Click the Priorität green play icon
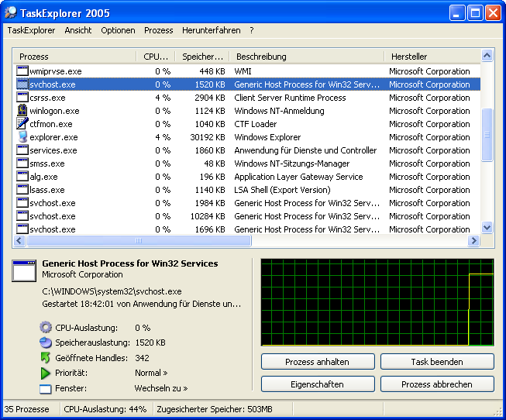The width and height of the screenshot is (506, 420). pos(46,373)
